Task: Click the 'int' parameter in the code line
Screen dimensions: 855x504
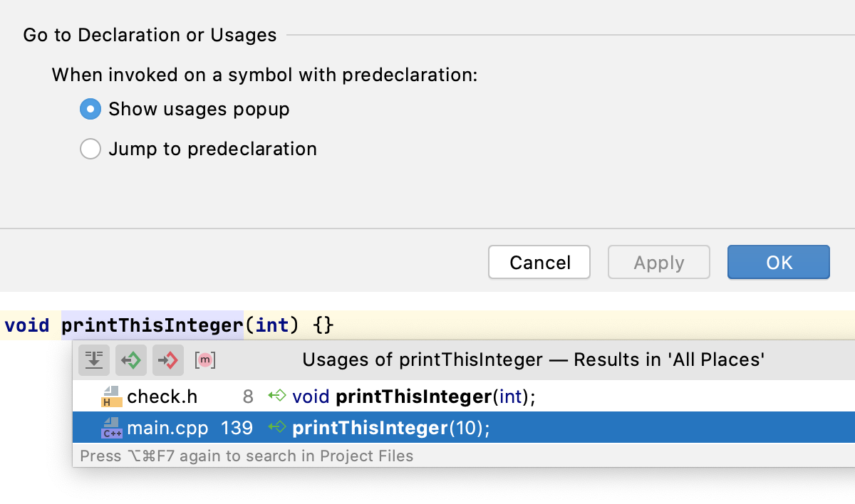Action: tap(272, 326)
